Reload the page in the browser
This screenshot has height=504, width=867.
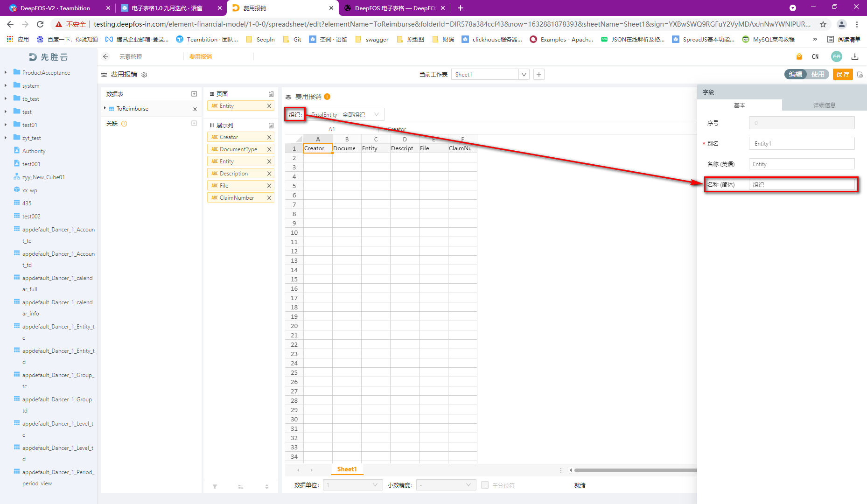[40, 24]
